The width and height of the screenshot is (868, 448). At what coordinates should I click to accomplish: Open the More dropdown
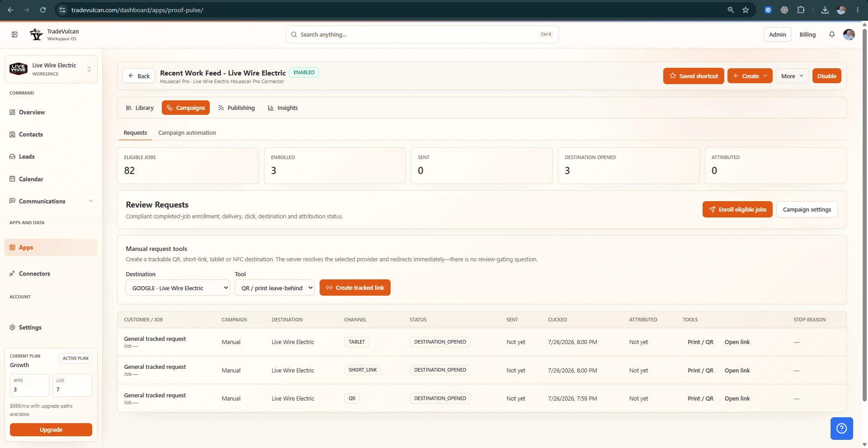click(x=792, y=76)
